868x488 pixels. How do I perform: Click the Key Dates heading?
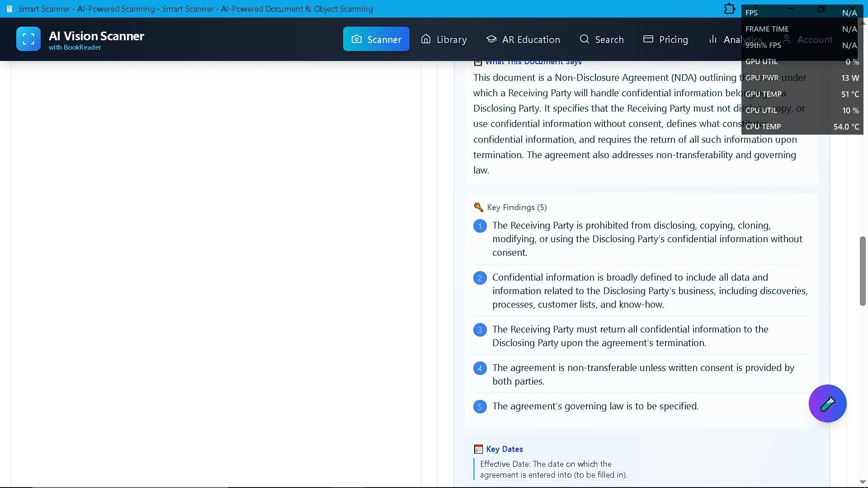(x=504, y=449)
